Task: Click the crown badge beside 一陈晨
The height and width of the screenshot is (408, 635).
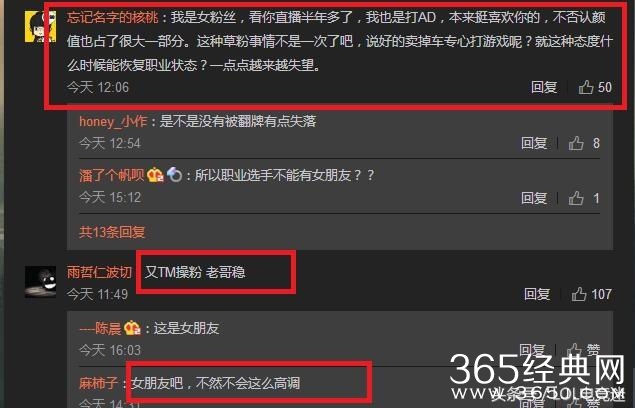Action: pos(132,328)
